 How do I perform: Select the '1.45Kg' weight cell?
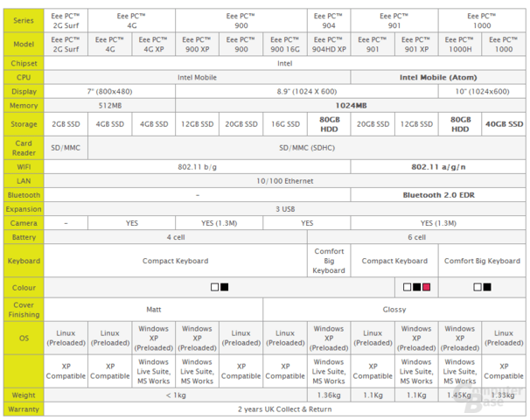click(x=460, y=395)
